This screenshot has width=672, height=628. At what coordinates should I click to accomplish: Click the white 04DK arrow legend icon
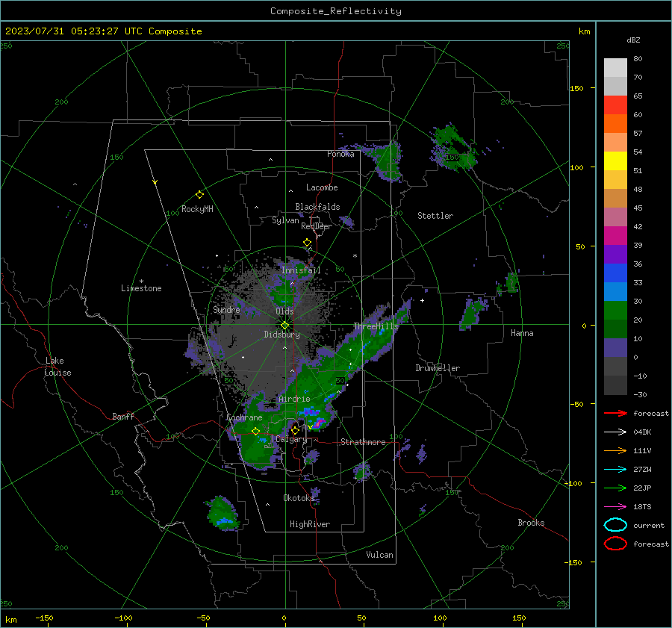click(x=615, y=432)
